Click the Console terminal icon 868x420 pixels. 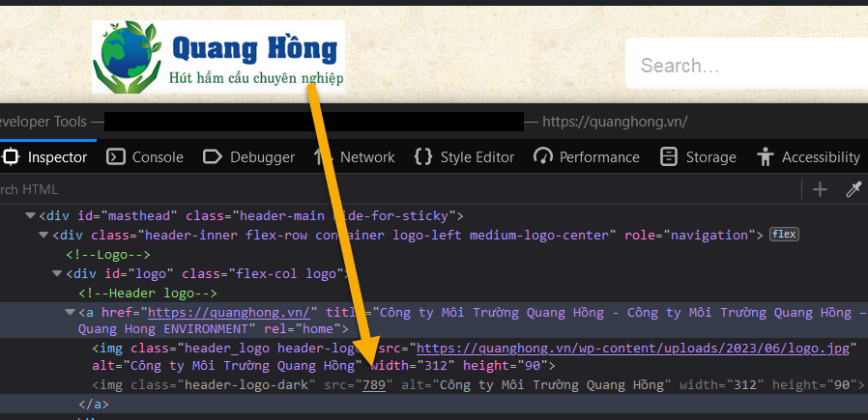point(116,157)
